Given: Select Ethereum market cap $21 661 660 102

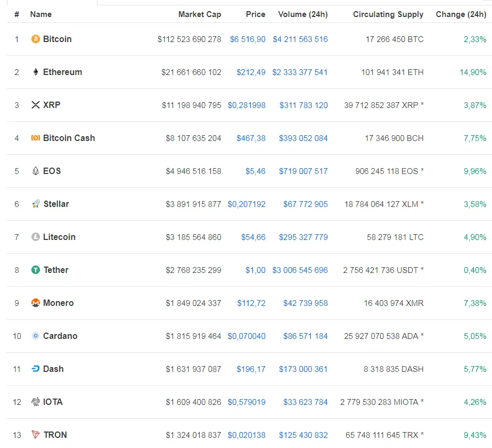Looking at the screenshot, I should (x=191, y=72).
